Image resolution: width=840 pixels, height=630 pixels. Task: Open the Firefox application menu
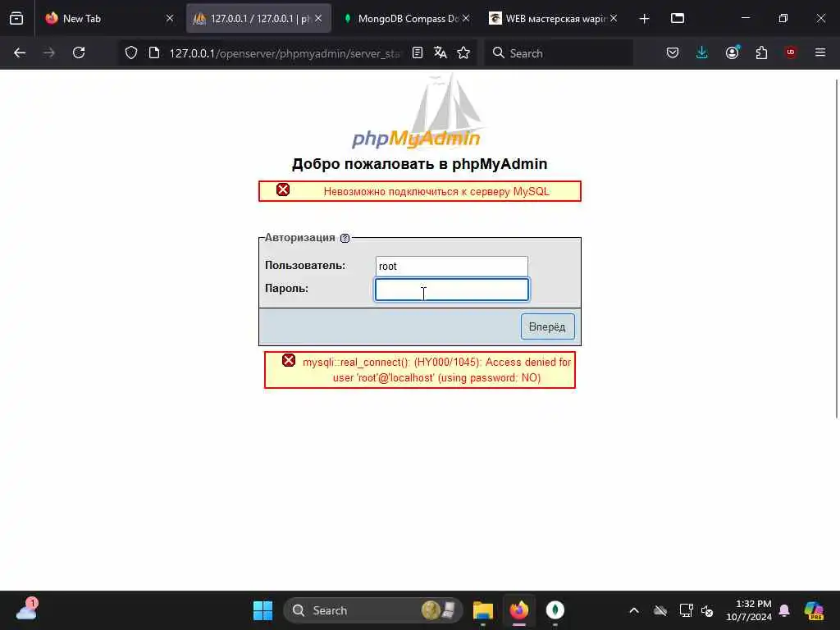click(x=820, y=52)
